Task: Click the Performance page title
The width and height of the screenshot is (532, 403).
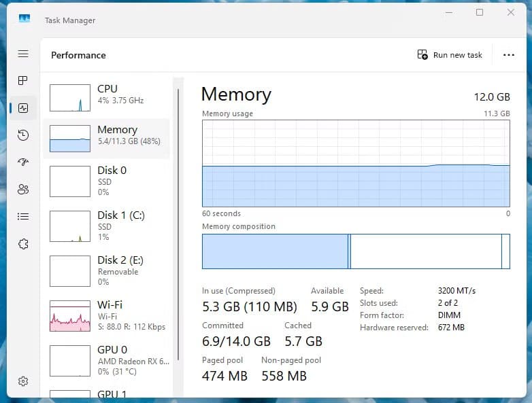Action: 78,55
